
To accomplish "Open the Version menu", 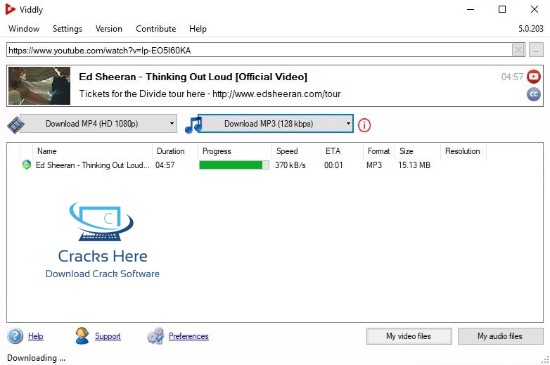I will (x=109, y=29).
